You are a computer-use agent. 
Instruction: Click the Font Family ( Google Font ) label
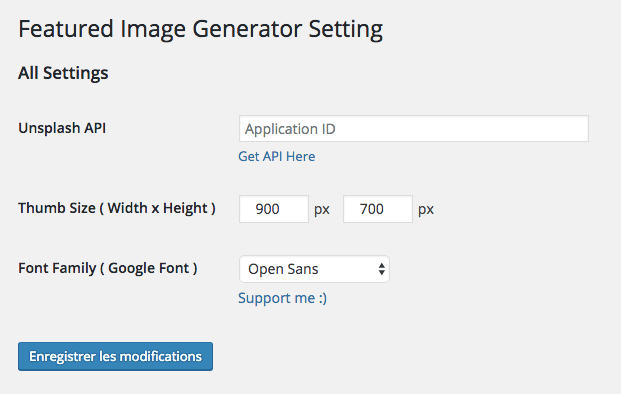coord(108,268)
